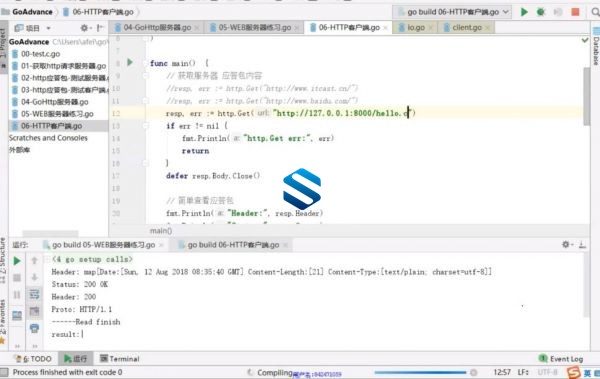Click the gutter run arrow beside func main
The image size is (600, 379).
coord(130,62)
